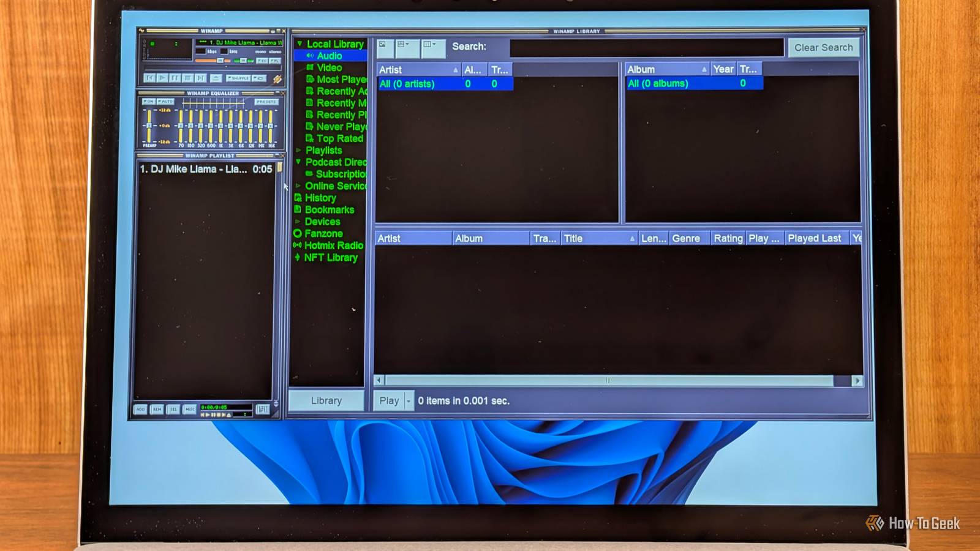Open the Play button dropdown arrow

[409, 400]
